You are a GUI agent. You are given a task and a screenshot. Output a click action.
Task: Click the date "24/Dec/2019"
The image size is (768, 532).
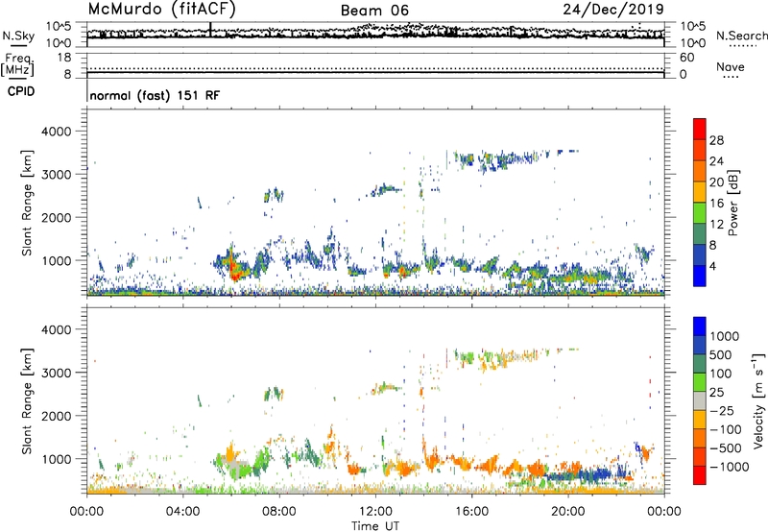click(613, 10)
